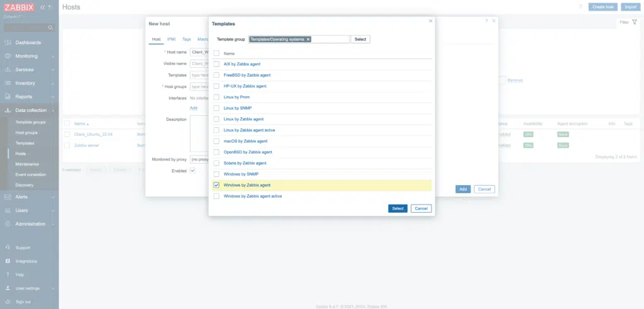Click Select button beside Template group
Viewport: 644px width, 309px height.
pyautogui.click(x=360, y=40)
